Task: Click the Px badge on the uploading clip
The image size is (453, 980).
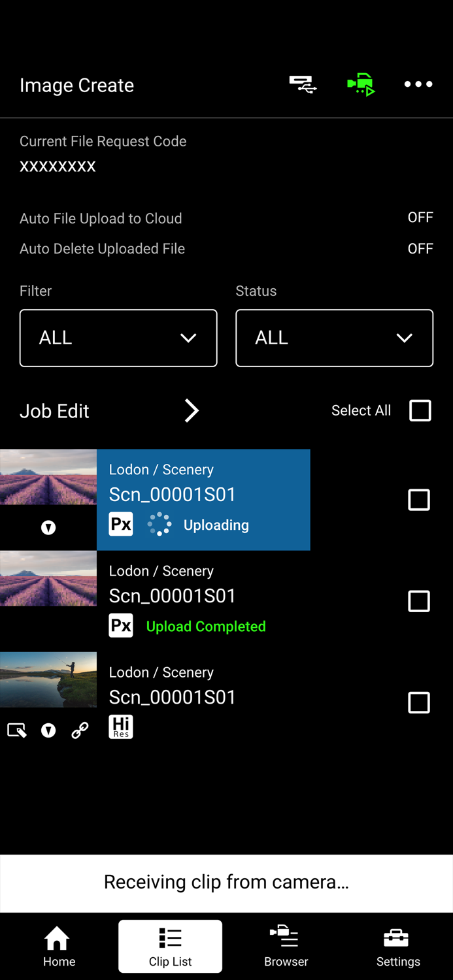Action: [x=121, y=523]
